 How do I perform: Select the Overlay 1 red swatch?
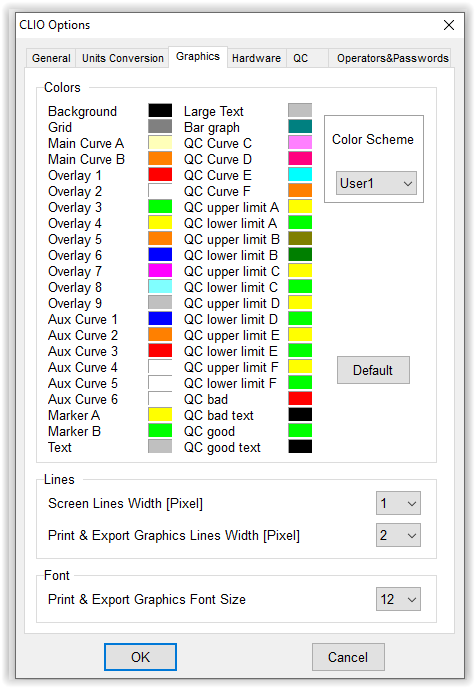[160, 175]
